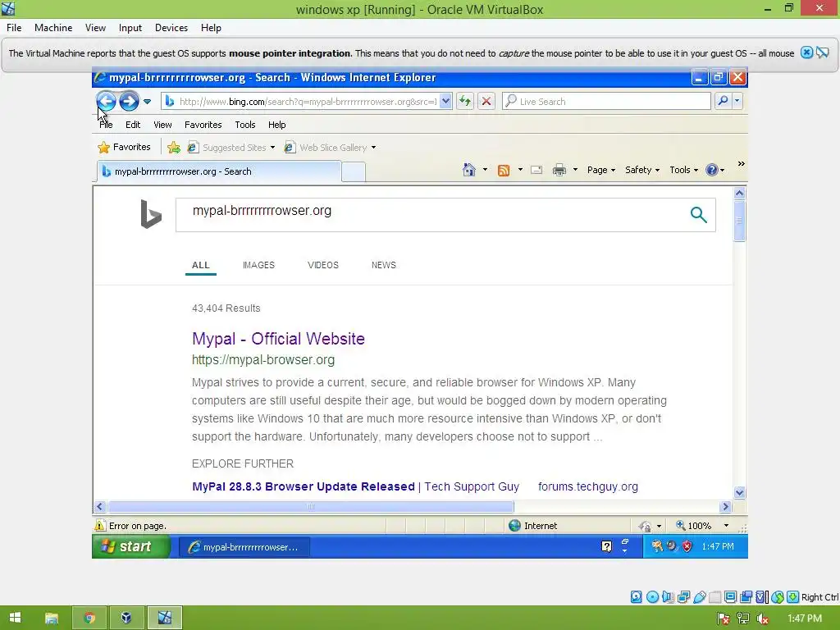Expand the command bar overflow chevron
The image size is (840, 630).
pyautogui.click(x=741, y=164)
